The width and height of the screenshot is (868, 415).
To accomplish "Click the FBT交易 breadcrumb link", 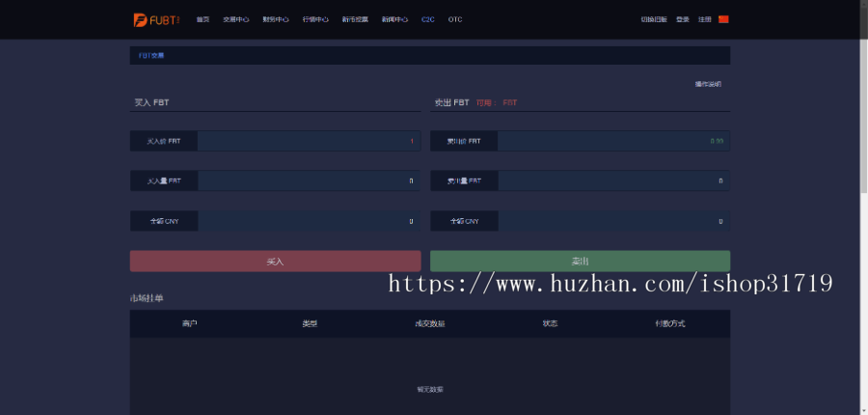I will click(151, 55).
